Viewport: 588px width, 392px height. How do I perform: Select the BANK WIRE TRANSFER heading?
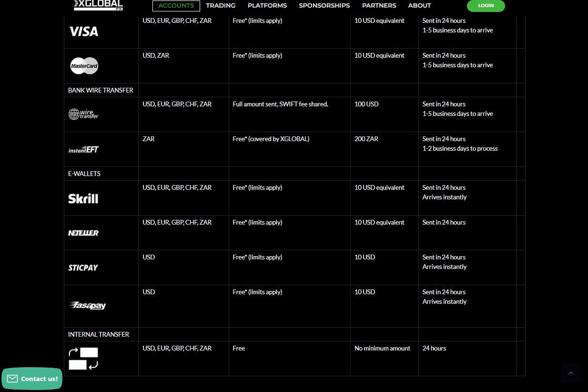pyautogui.click(x=101, y=90)
